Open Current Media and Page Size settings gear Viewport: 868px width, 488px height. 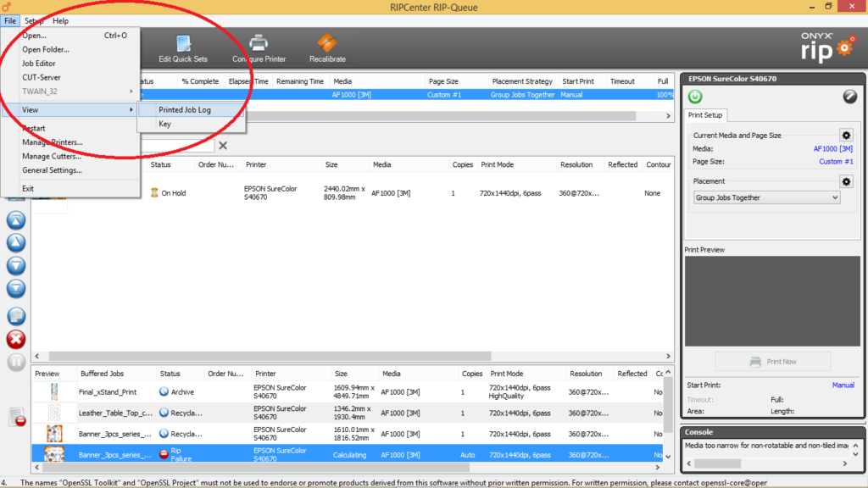(845, 135)
